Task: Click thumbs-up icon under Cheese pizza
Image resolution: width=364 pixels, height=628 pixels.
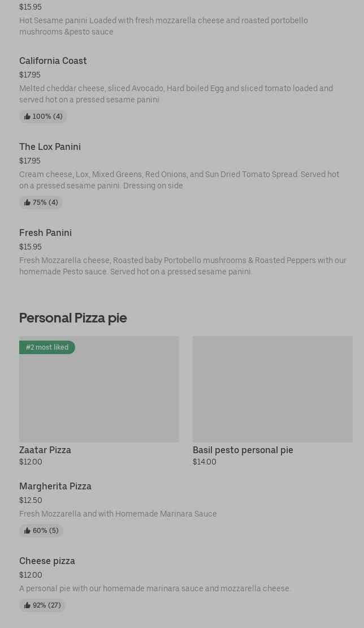Action: (27, 605)
